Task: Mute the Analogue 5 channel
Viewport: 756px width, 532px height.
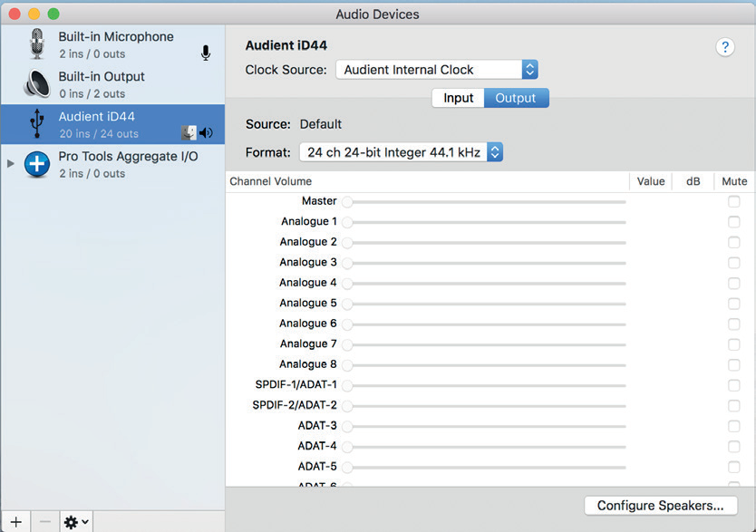Action: click(x=734, y=304)
